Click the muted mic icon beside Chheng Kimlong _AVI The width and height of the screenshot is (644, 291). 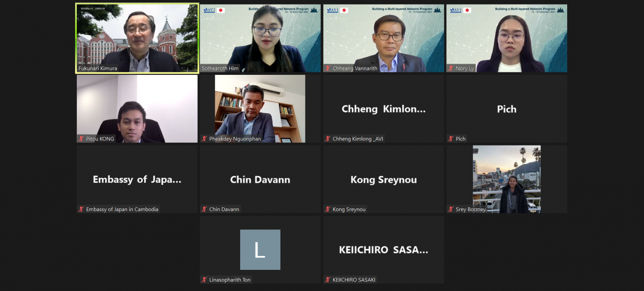pyautogui.click(x=328, y=139)
